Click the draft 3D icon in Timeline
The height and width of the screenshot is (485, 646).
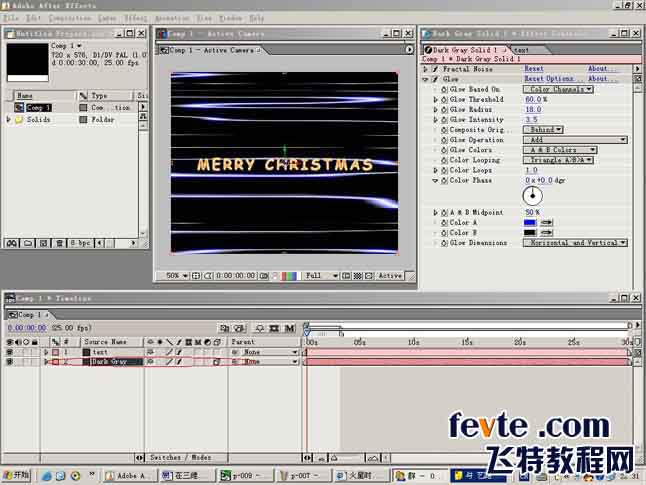coord(240,328)
